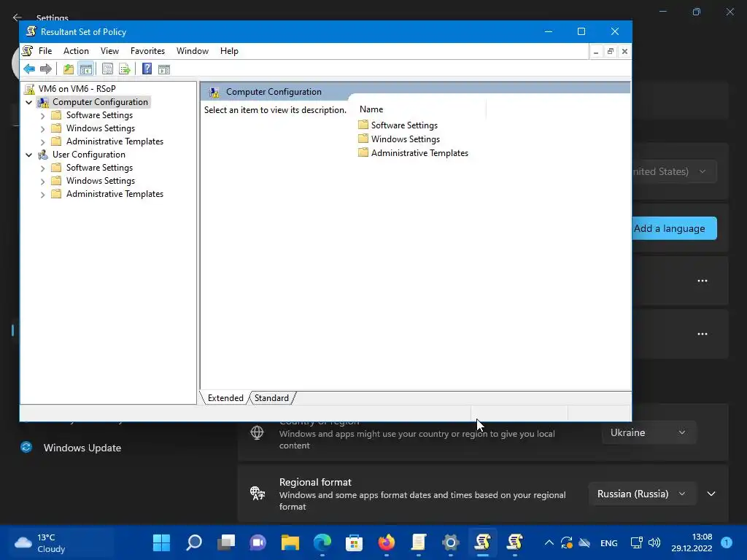Open the Chat app on taskbar
Viewport: 747px width, 560px height.
coord(258,542)
